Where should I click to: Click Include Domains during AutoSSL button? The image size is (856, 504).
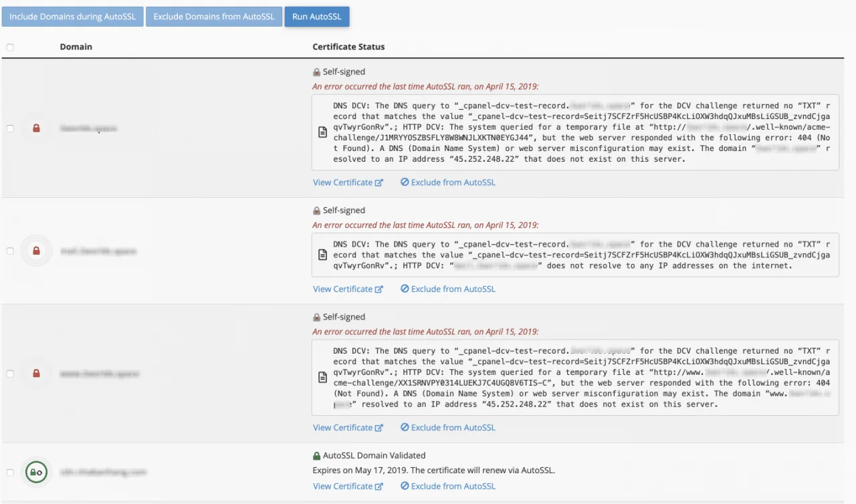(72, 17)
